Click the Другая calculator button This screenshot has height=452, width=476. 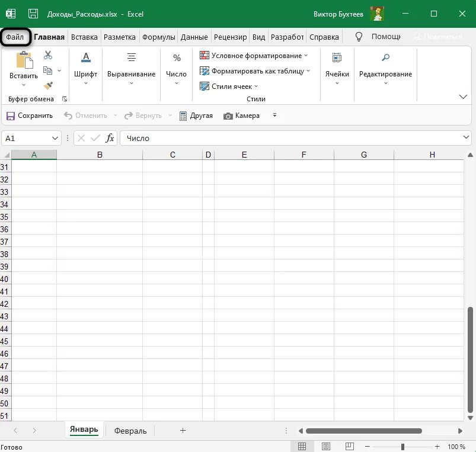click(196, 116)
